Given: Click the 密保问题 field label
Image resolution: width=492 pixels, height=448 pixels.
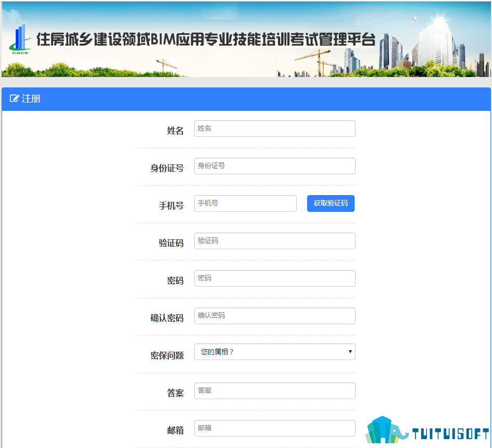Looking at the screenshot, I should point(167,355).
